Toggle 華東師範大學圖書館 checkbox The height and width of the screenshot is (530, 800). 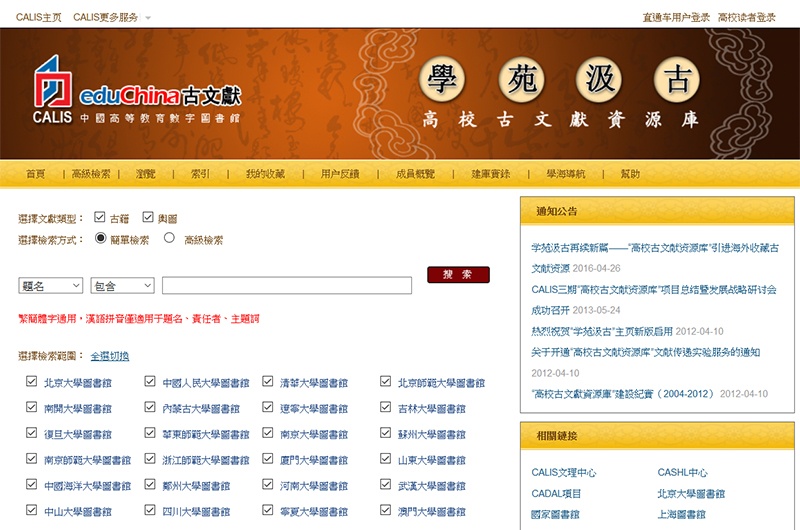pyautogui.click(x=150, y=433)
